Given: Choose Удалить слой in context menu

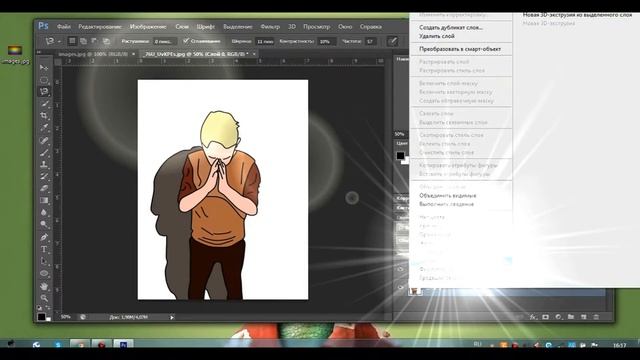Looking at the screenshot, I should coord(437,36).
